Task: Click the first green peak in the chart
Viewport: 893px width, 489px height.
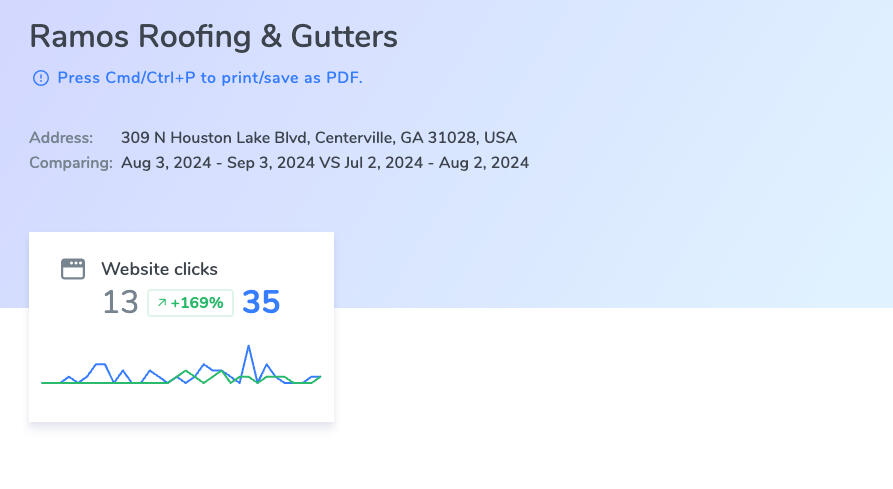Action: click(185, 372)
